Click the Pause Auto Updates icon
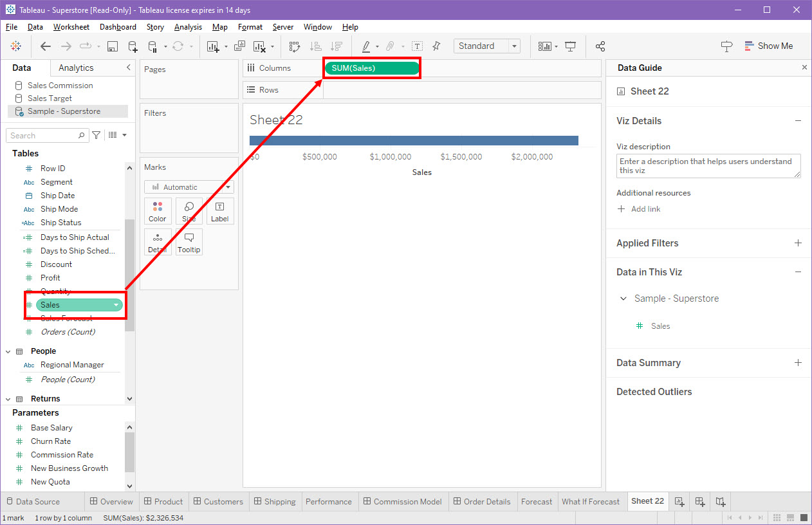Viewport: 812px width, 525px height. (x=152, y=46)
